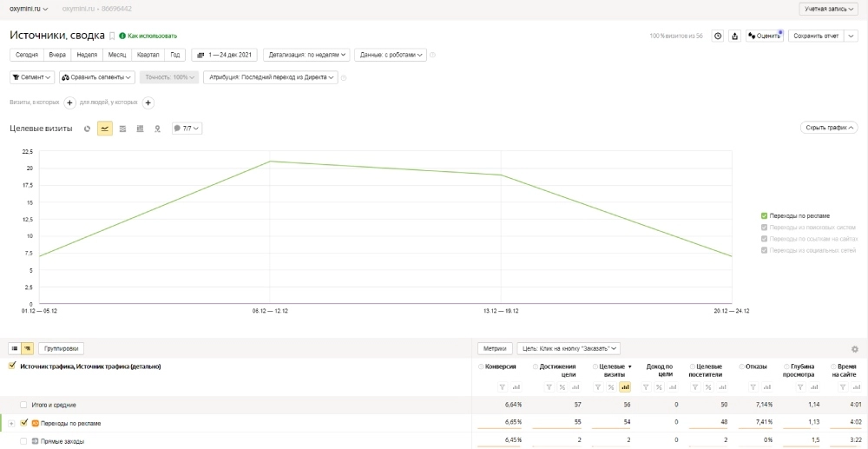Open the Сегмент dropdown

(32, 77)
